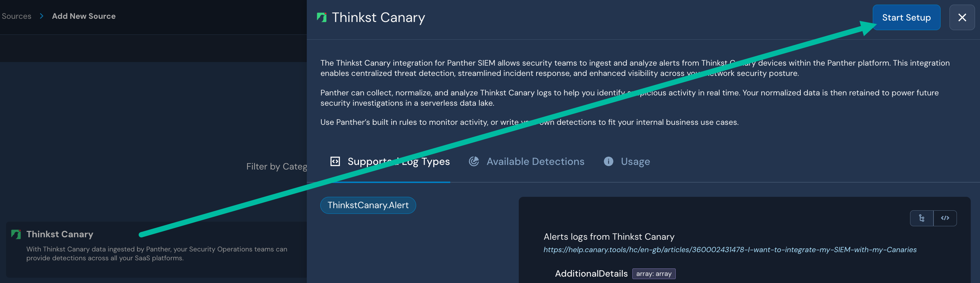The height and width of the screenshot is (283, 980).
Task: Switch to the Available Detections tab
Action: point(535,161)
